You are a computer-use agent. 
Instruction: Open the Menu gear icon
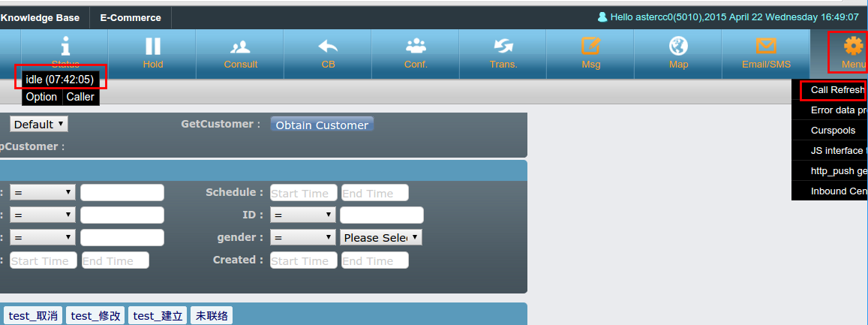tap(852, 47)
